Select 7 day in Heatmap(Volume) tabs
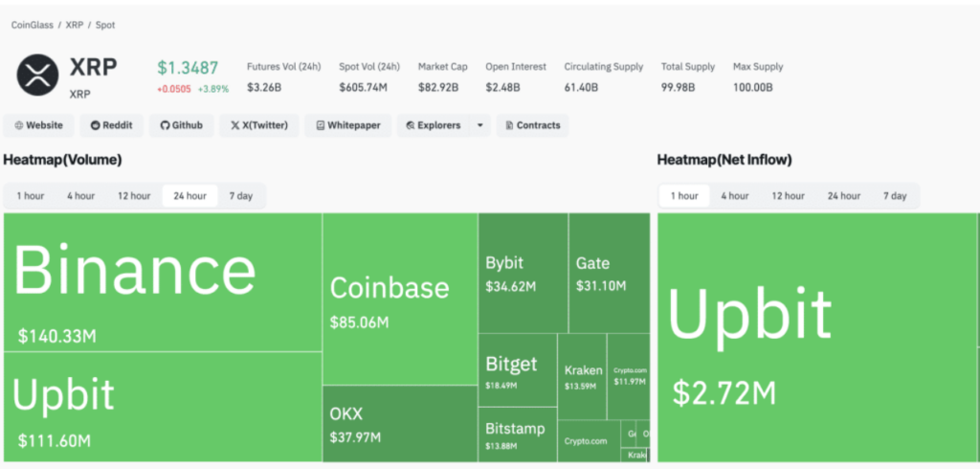980x469 pixels. pyautogui.click(x=240, y=195)
